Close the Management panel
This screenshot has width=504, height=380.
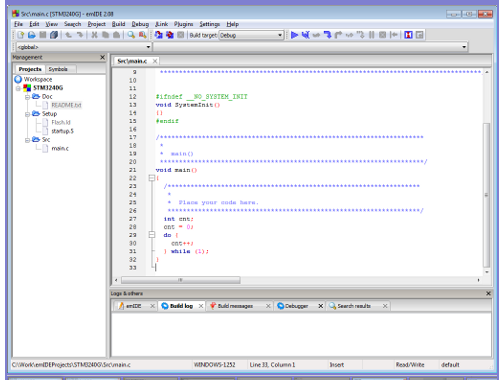tap(103, 57)
